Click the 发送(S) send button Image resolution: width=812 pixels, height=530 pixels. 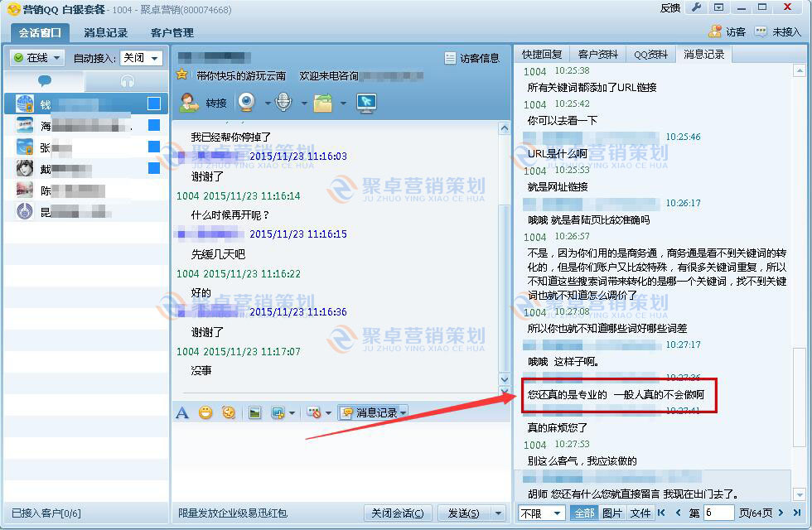tap(463, 513)
